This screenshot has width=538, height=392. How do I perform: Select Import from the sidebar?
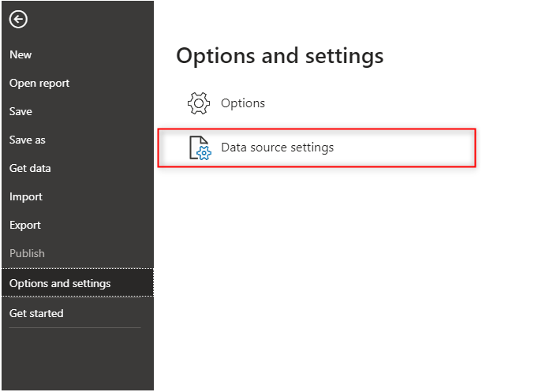(x=26, y=197)
